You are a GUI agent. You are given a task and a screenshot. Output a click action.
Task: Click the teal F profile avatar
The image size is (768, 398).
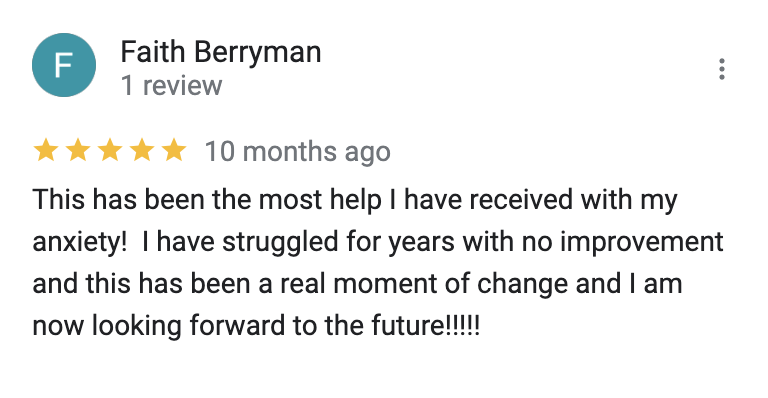(x=64, y=65)
